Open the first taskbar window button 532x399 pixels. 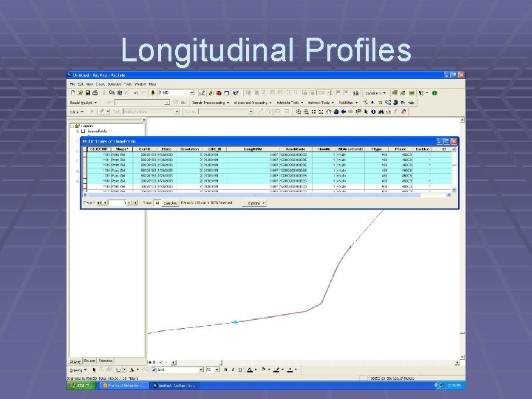click(x=123, y=386)
